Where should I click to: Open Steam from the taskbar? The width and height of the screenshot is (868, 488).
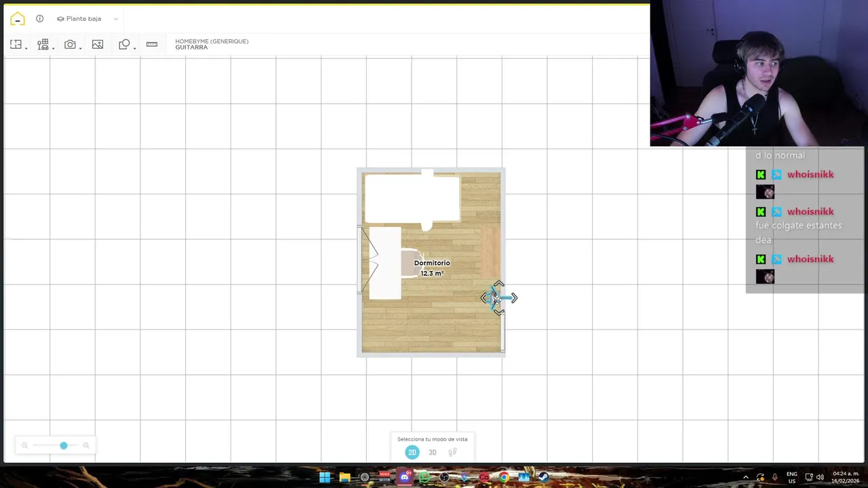coord(544,477)
